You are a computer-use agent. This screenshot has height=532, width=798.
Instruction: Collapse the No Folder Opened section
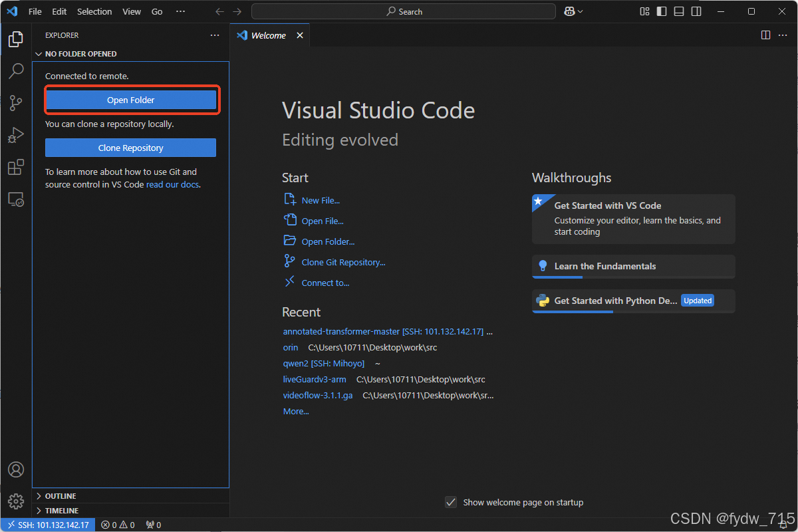tap(80, 54)
